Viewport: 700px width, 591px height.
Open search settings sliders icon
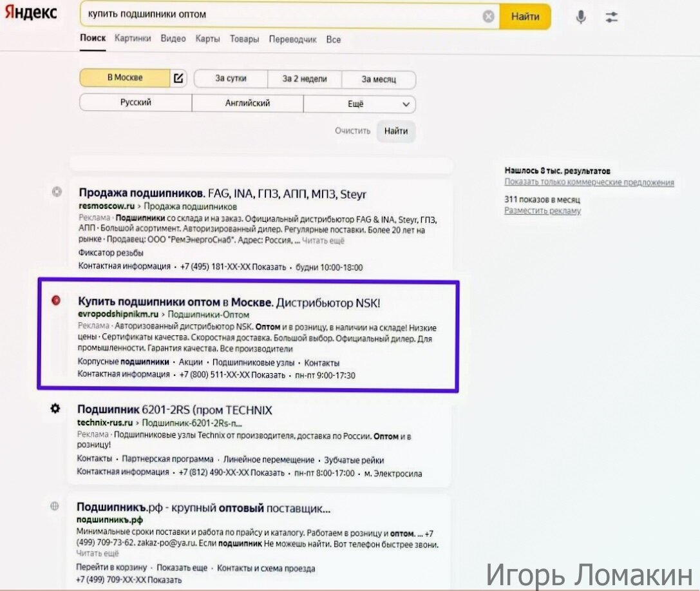612,17
